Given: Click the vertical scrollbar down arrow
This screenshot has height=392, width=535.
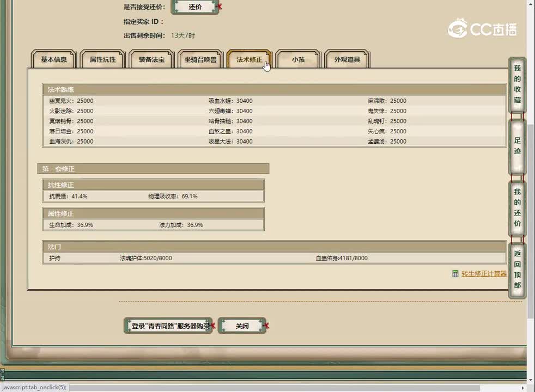Looking at the screenshot, I should point(531,379).
